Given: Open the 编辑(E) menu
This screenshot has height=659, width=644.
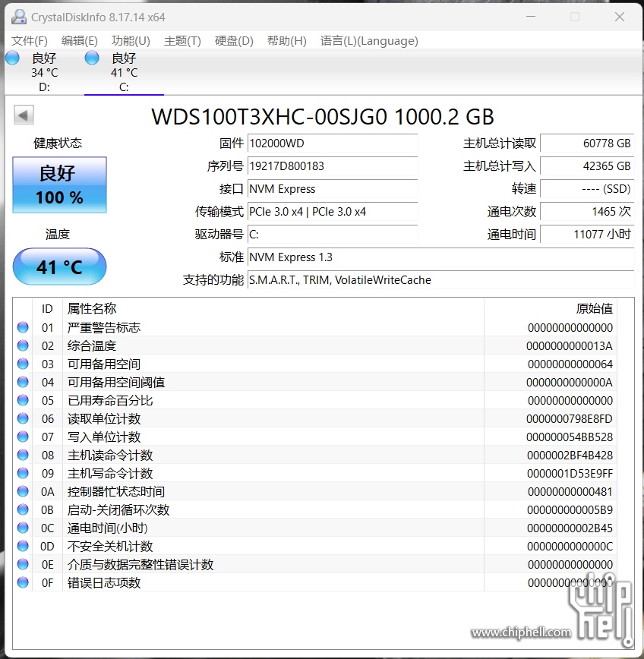Looking at the screenshot, I should point(80,41).
